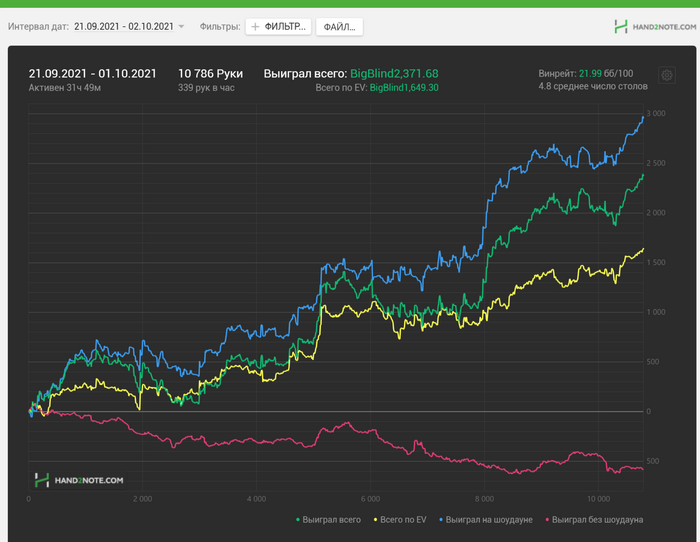Screen dimensions: 700x542
Task: Click the Активен 31ч 49м text
Action: coord(65,88)
